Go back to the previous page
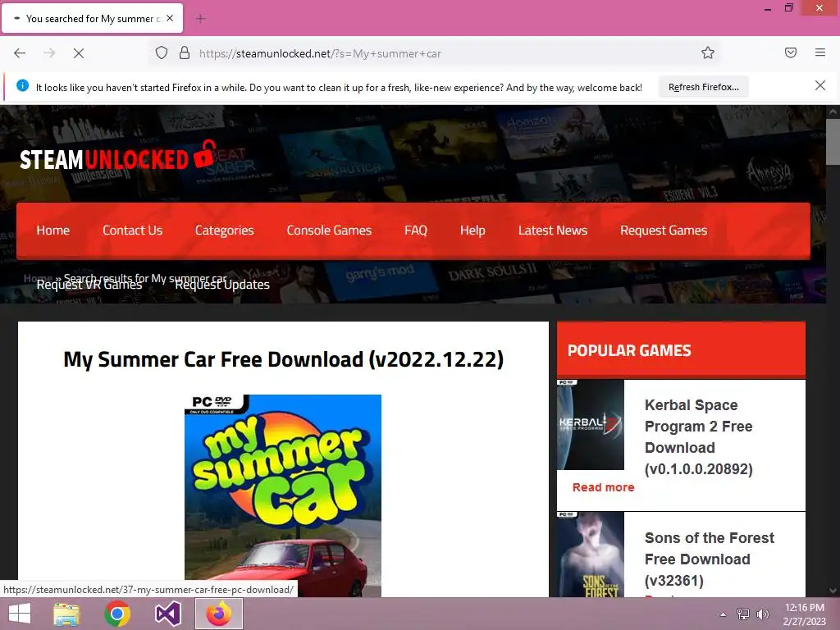The height and width of the screenshot is (630, 840). (x=20, y=53)
